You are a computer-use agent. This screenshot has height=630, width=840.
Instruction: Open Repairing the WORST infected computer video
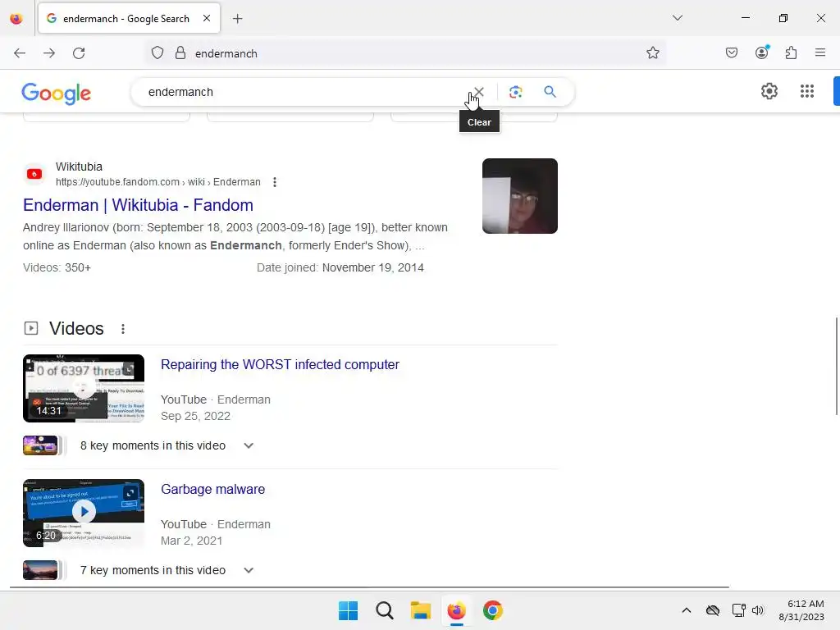281,364
